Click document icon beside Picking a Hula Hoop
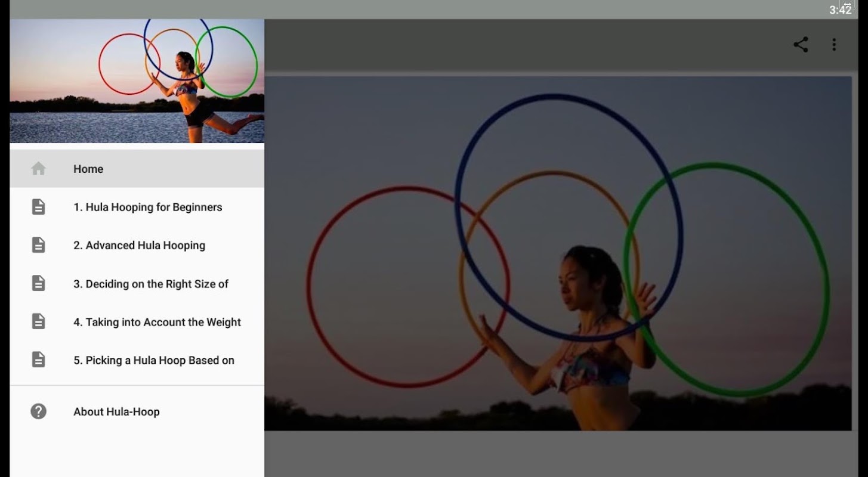Screen dimensions: 868x477 38,360
